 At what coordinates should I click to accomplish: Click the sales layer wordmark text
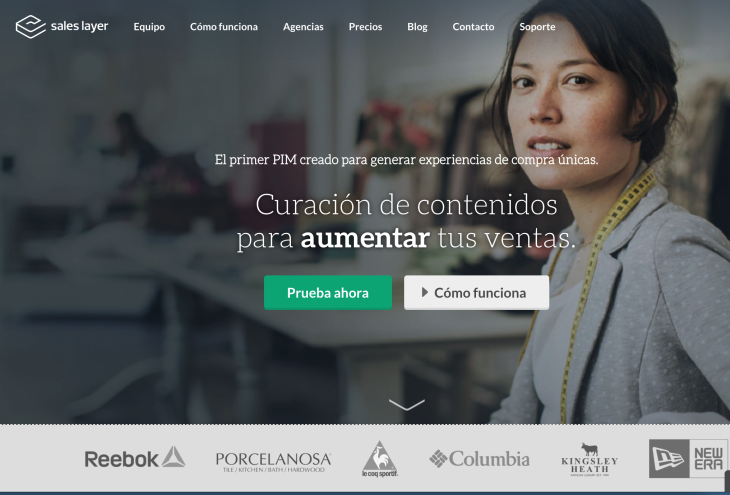coord(80,27)
